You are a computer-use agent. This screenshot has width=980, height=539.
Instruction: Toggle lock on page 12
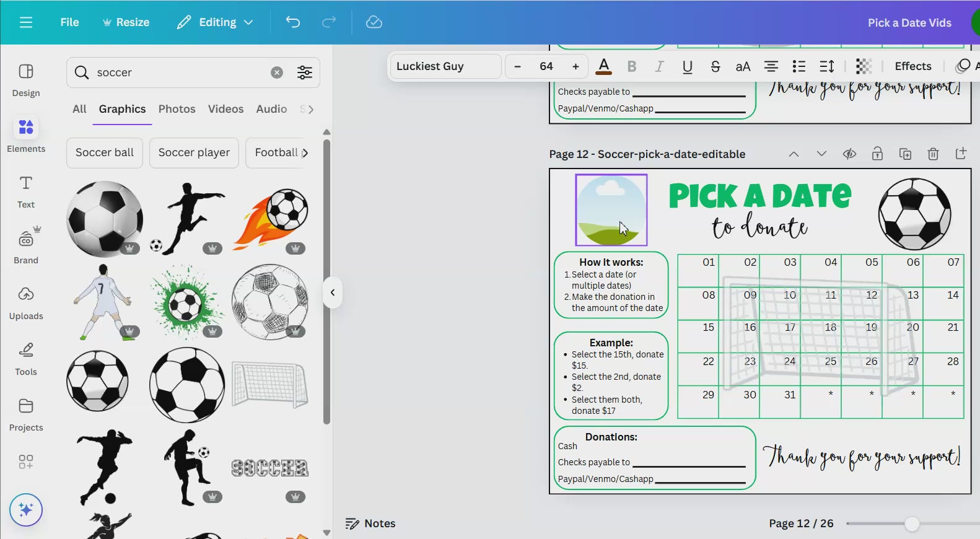point(877,154)
